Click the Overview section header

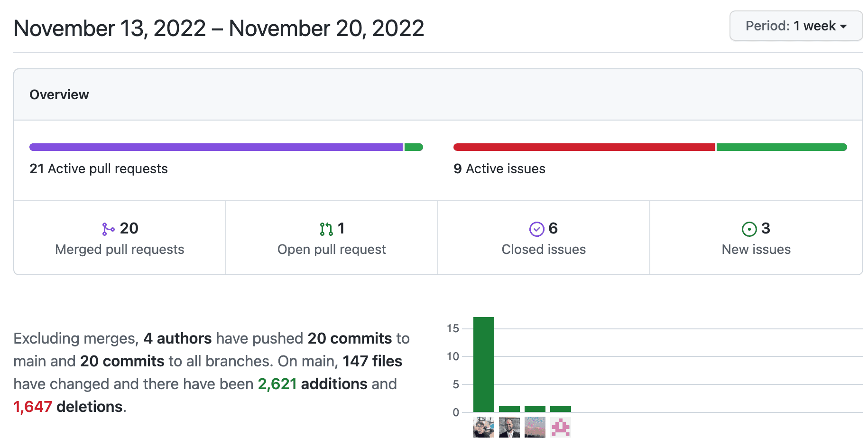[59, 95]
